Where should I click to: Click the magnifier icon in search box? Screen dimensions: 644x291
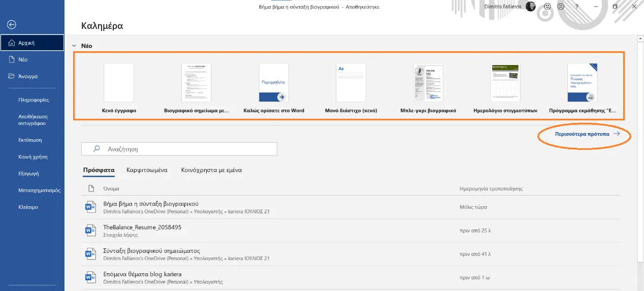(x=96, y=149)
